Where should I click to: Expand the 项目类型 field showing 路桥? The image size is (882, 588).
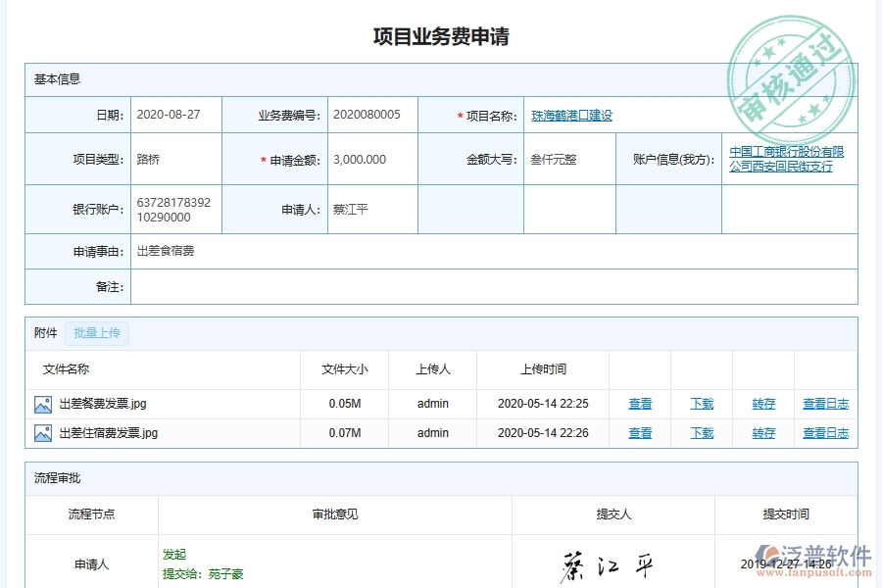146,158
